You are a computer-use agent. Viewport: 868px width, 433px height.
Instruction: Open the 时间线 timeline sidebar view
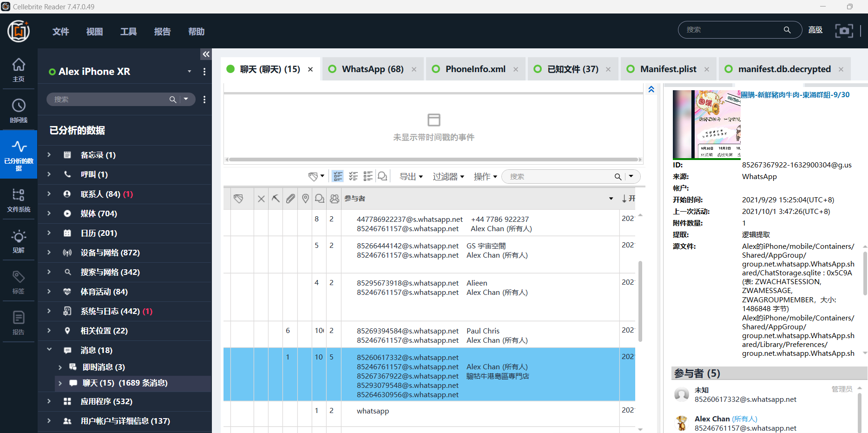[x=19, y=111]
